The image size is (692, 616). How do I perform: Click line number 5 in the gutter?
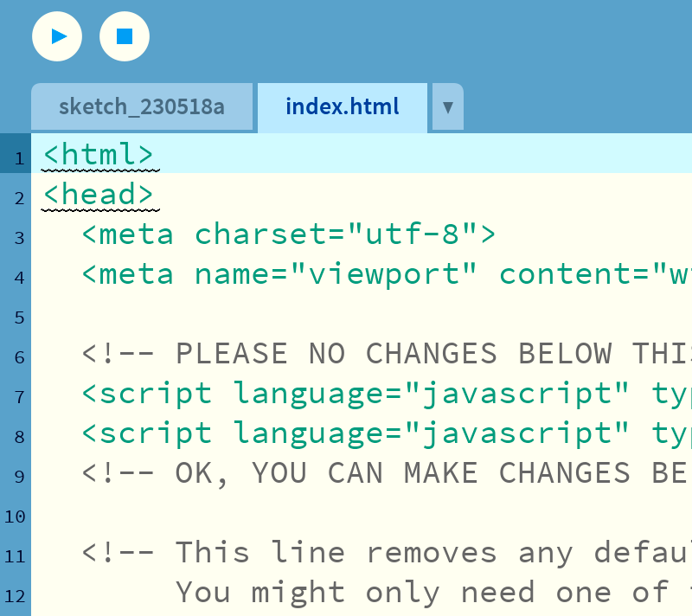(19, 318)
